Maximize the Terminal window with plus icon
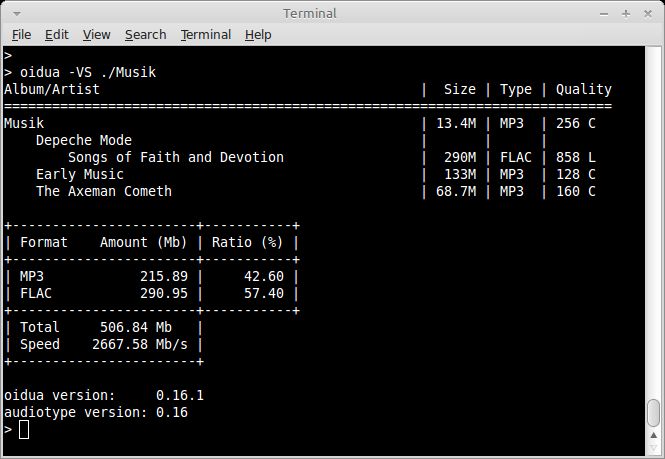The image size is (665, 459). click(626, 14)
